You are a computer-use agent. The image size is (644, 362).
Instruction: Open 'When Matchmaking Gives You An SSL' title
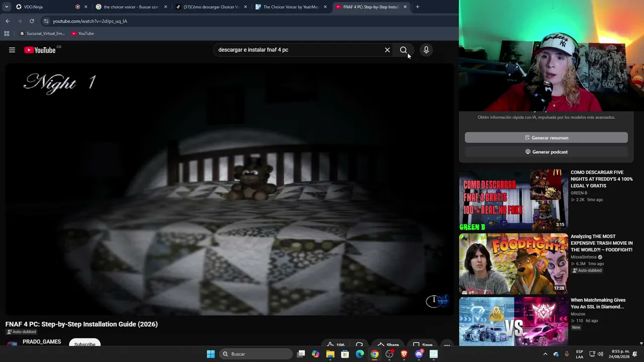coord(598,303)
